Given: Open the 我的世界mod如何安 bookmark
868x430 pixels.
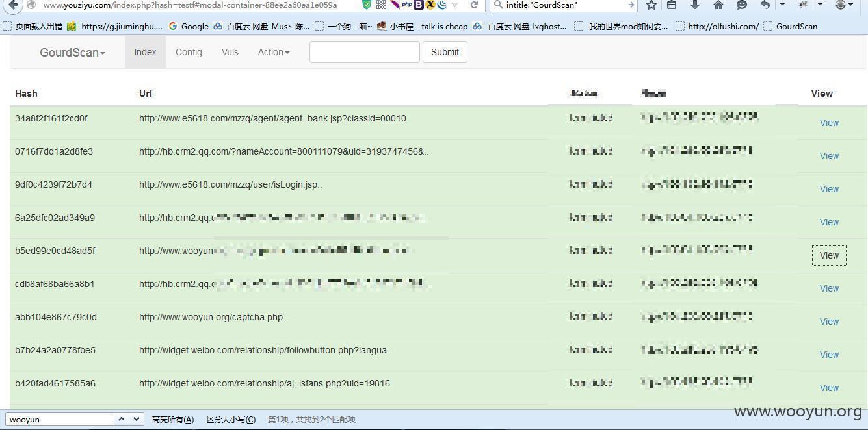Looking at the screenshot, I should click(x=622, y=26).
